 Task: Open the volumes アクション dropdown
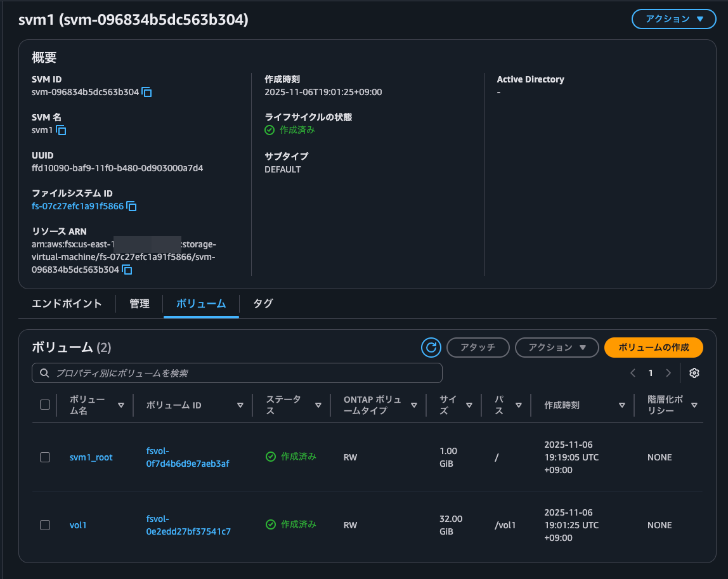pos(557,348)
